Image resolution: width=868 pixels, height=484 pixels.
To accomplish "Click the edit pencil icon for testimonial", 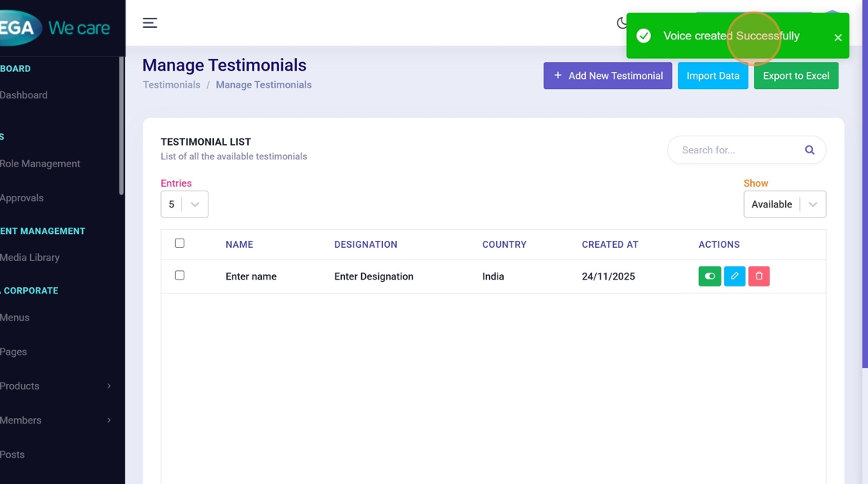I will pyautogui.click(x=734, y=276).
